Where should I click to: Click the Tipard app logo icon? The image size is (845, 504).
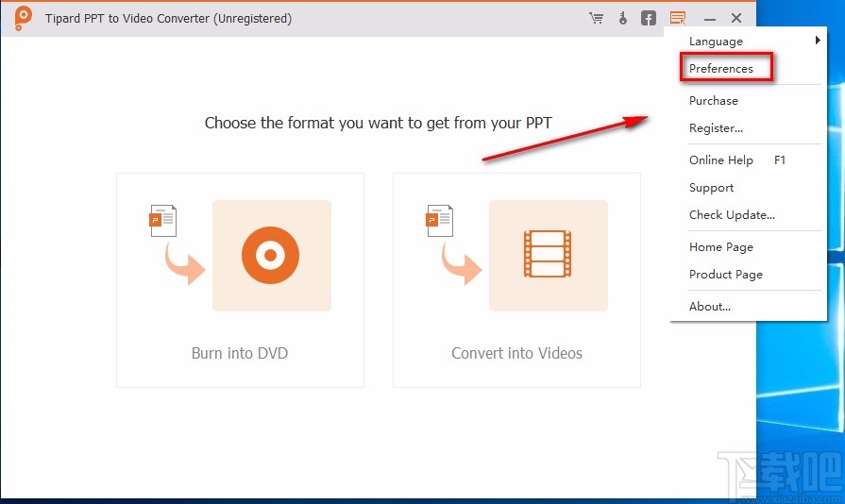[23, 18]
